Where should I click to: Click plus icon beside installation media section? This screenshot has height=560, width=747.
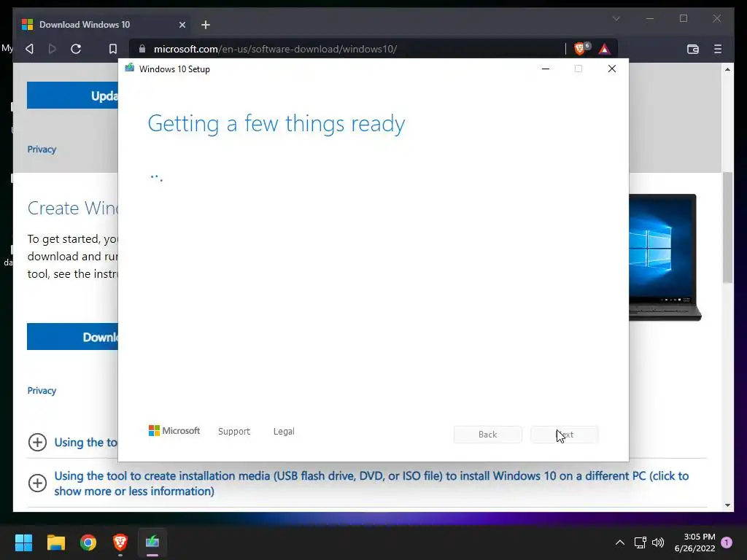pos(37,483)
